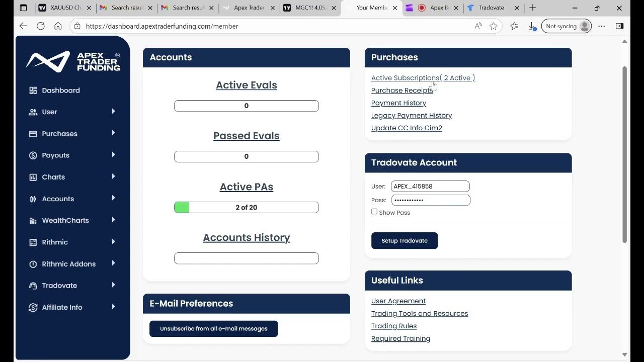644x362 pixels.
Task: Click the Accounts candlestick icon in sidebar
Action: pyautogui.click(x=33, y=199)
